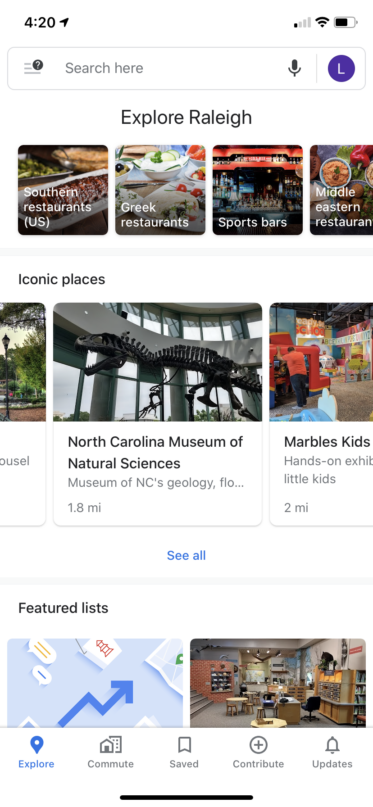Viewport: 373px width, 807px height.
Task: Open the library interior featured list
Action: point(278,683)
